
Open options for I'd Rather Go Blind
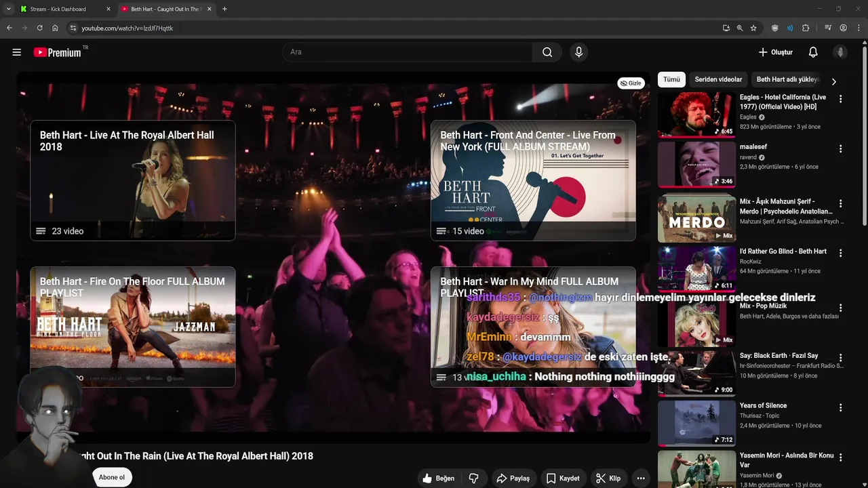click(x=840, y=253)
